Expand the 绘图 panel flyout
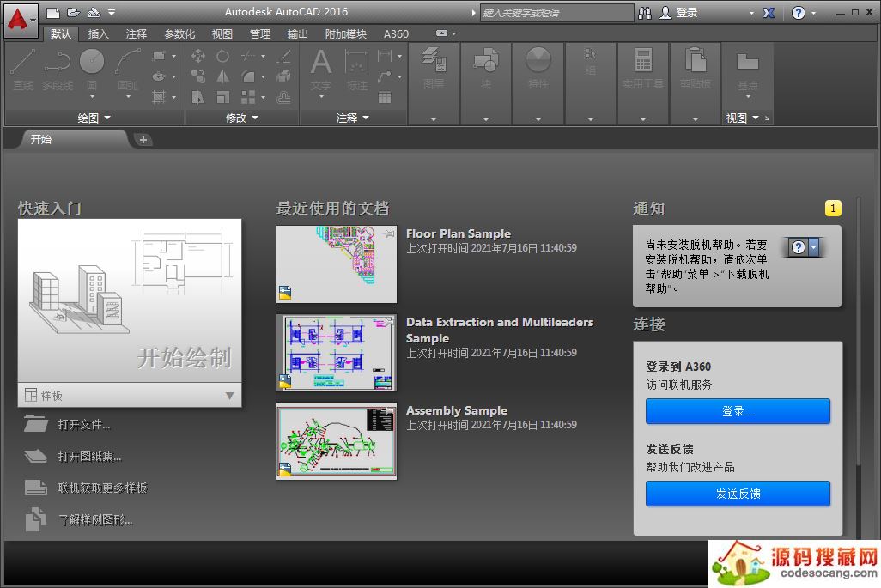881x588 pixels. [x=94, y=118]
